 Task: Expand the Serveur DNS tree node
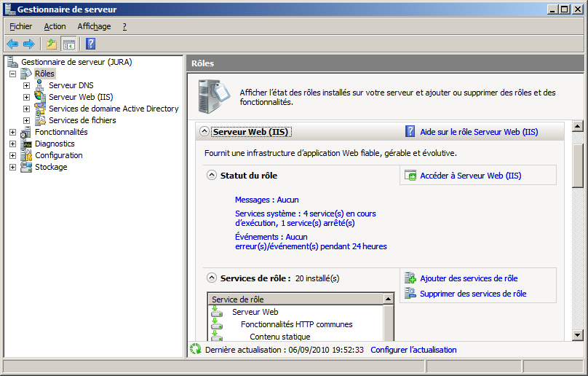tap(27, 85)
